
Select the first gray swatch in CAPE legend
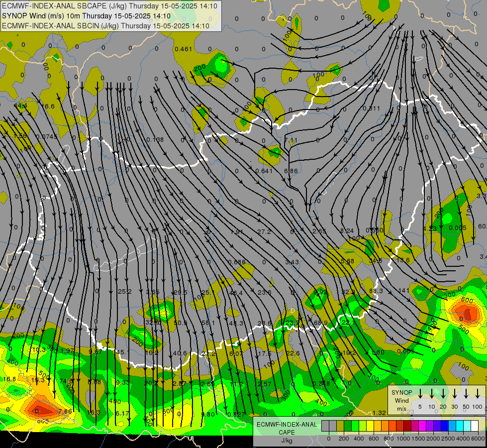pyautogui.click(x=325, y=426)
